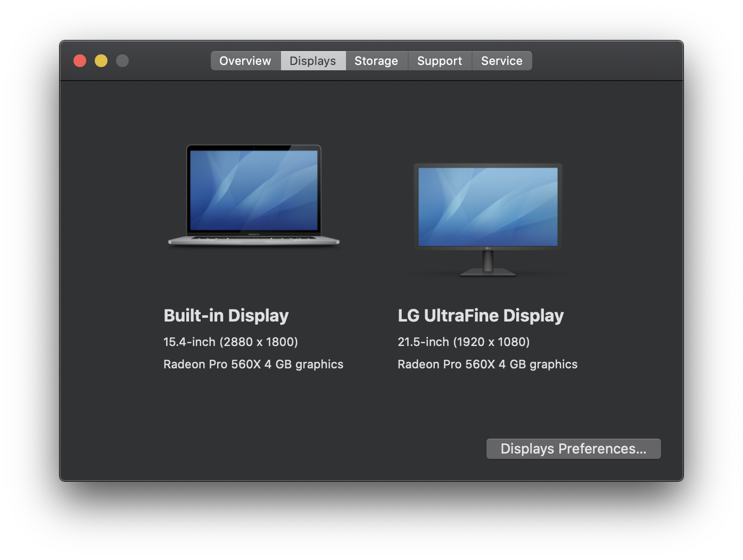
Task: View the Service tab
Action: 501,60
